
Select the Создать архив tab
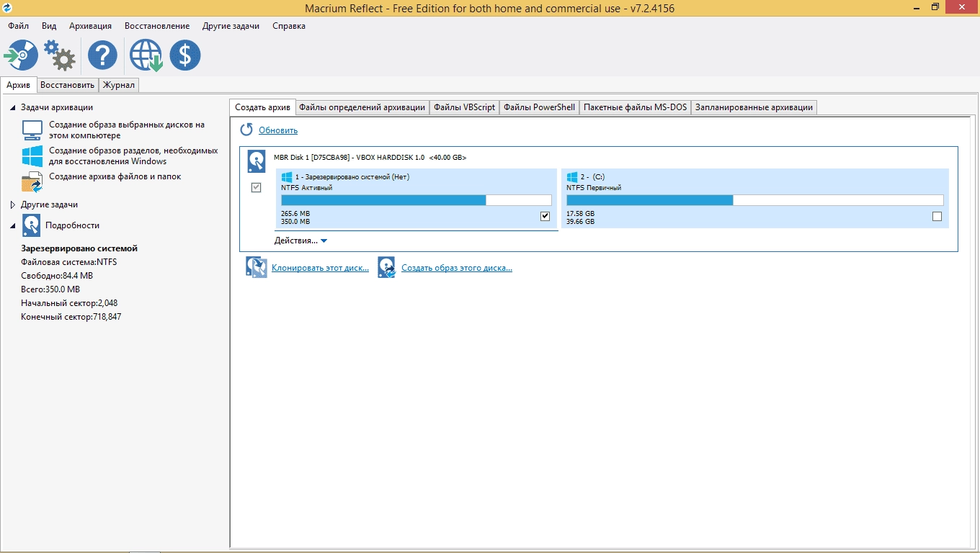pyautogui.click(x=262, y=107)
